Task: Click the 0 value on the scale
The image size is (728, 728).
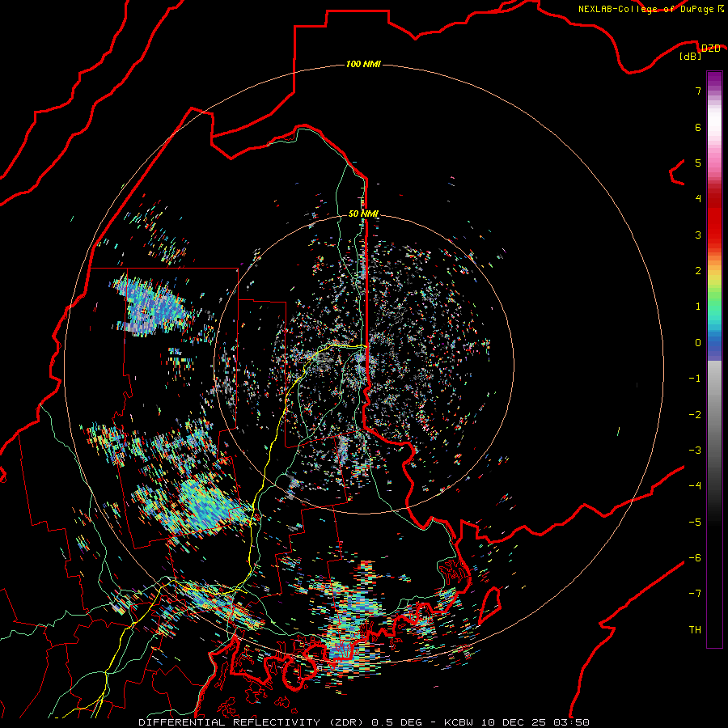Action: click(x=698, y=343)
